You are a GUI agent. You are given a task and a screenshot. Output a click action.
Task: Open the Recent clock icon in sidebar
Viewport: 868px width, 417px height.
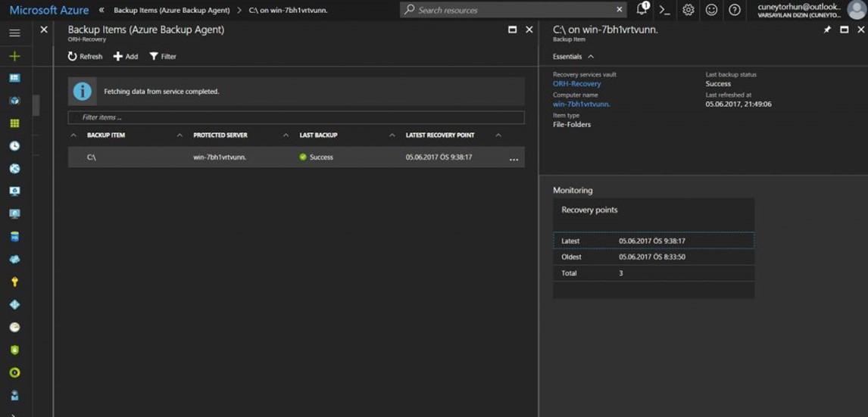click(15, 146)
